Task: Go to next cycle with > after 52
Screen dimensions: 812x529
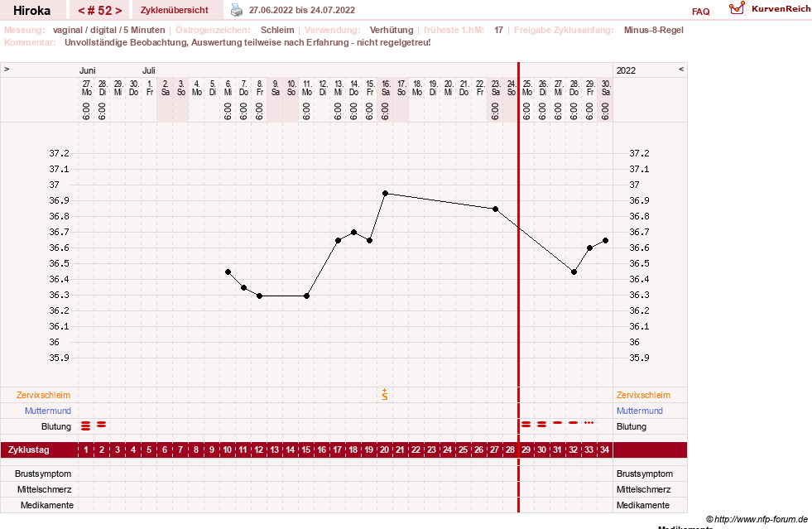Action: [x=118, y=11]
